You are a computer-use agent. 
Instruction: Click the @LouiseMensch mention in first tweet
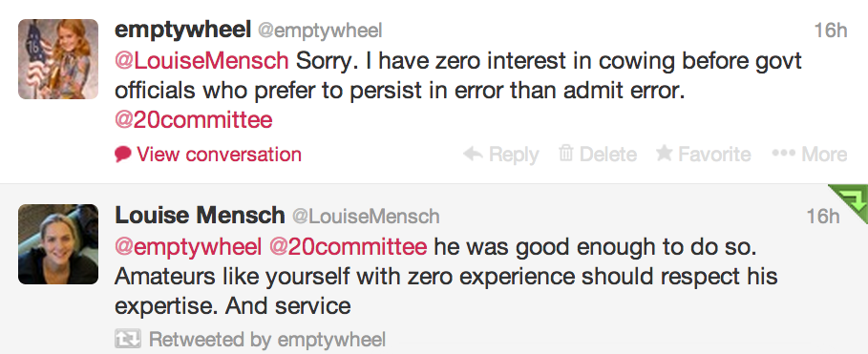click(201, 60)
